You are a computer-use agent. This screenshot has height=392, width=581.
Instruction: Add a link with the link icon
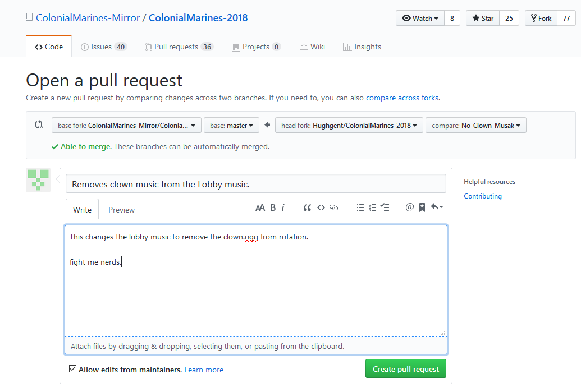click(334, 207)
